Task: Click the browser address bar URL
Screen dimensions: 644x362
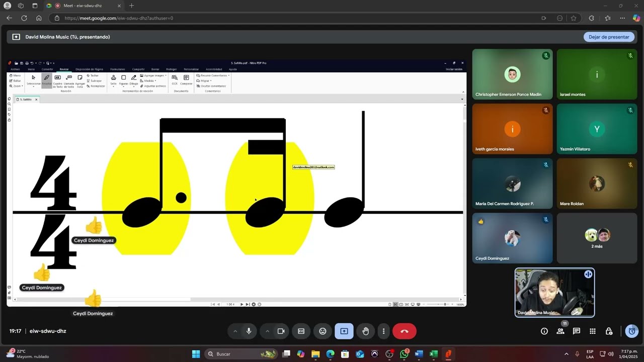Action: [x=119, y=18]
